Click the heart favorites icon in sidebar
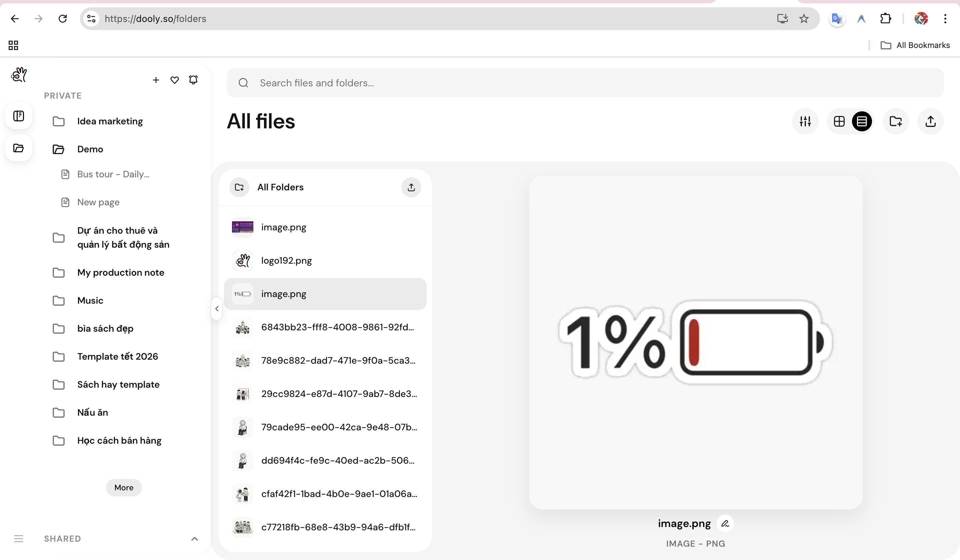960x560 pixels. click(174, 80)
